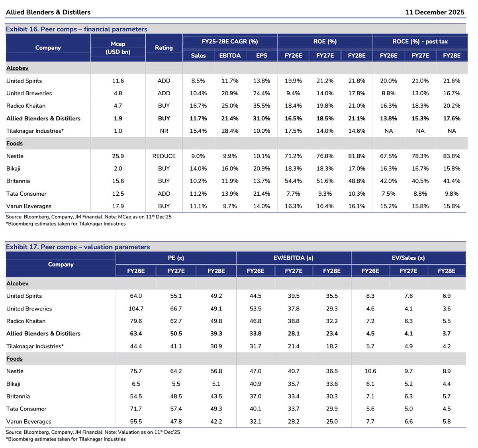Image resolution: width=478 pixels, height=448 pixels.
Task: Click United Breweries FY26E PE value 104.7
Action: [x=136, y=308]
